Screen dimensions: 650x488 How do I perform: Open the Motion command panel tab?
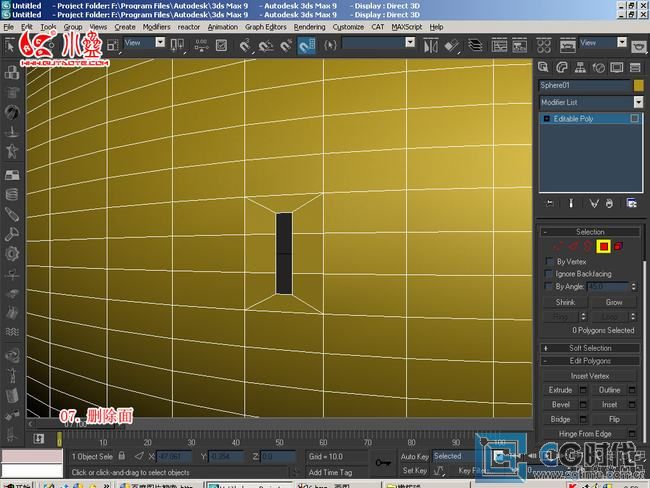pos(598,67)
